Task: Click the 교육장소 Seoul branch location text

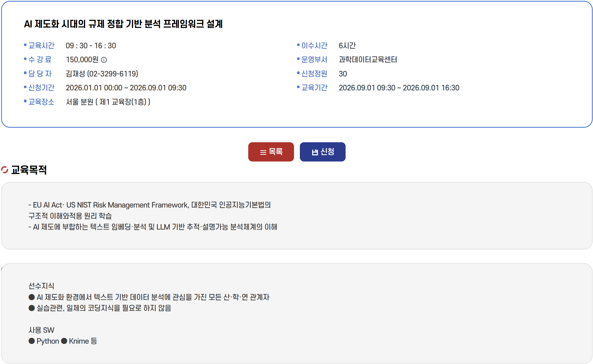Action: click(108, 102)
